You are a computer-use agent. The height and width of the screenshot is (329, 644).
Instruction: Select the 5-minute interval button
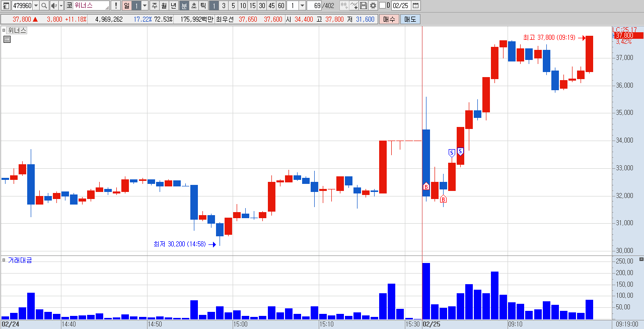233,6
